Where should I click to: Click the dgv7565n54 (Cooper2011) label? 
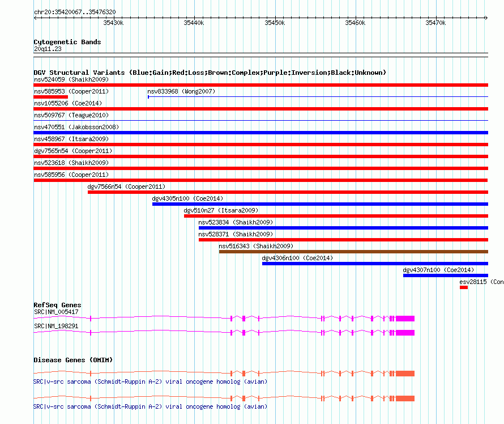pyautogui.click(x=73, y=151)
